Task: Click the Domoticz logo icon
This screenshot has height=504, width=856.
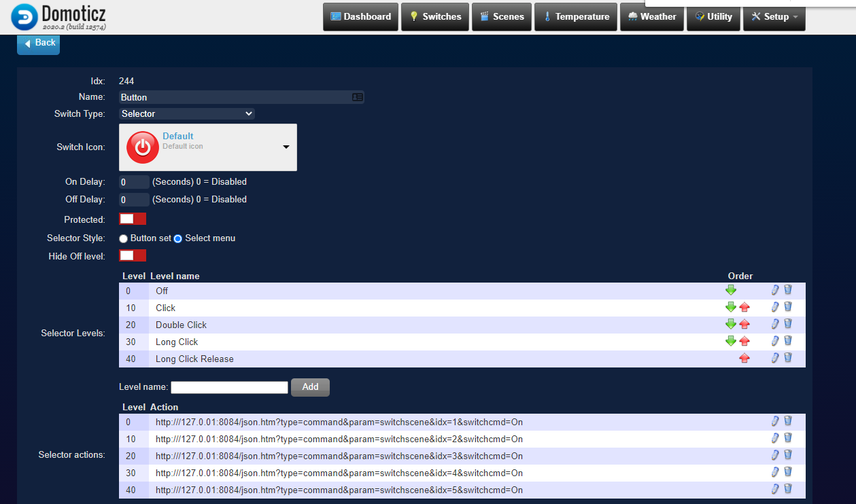Action: (x=24, y=17)
